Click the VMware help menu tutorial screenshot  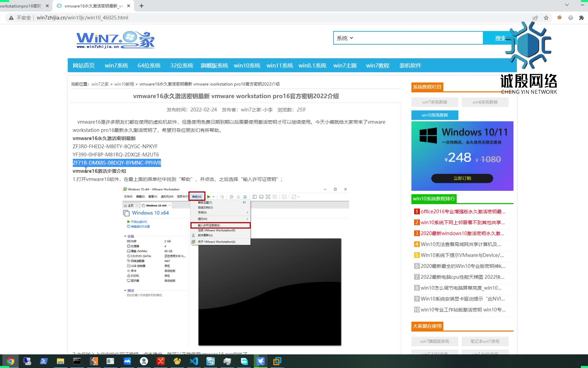[235, 266]
